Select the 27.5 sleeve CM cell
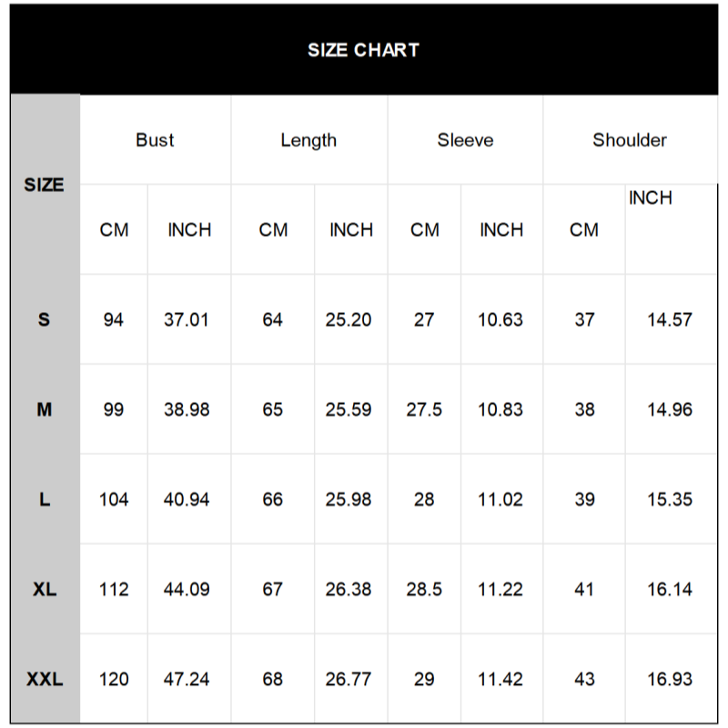The image size is (728, 728). [x=424, y=410]
